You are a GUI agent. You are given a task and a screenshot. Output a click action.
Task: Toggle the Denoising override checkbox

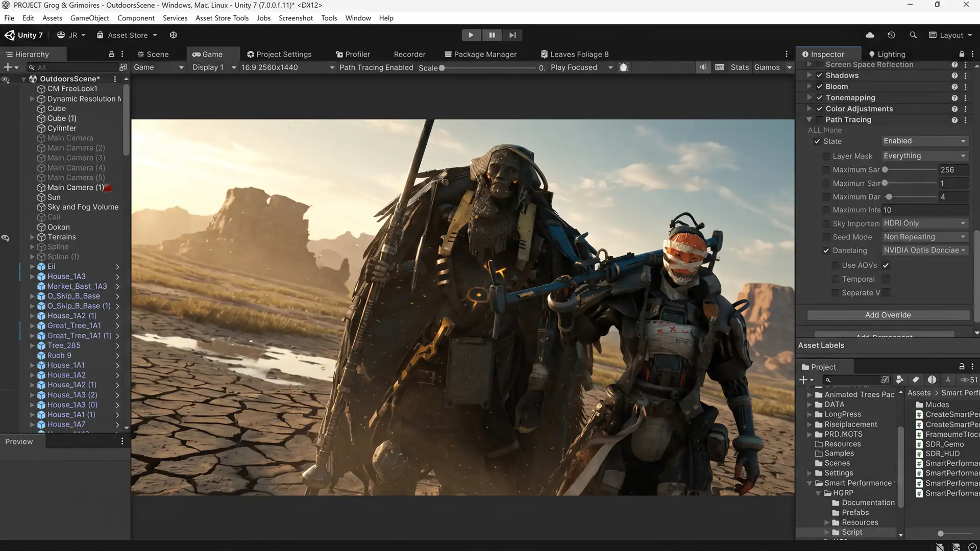(x=826, y=251)
